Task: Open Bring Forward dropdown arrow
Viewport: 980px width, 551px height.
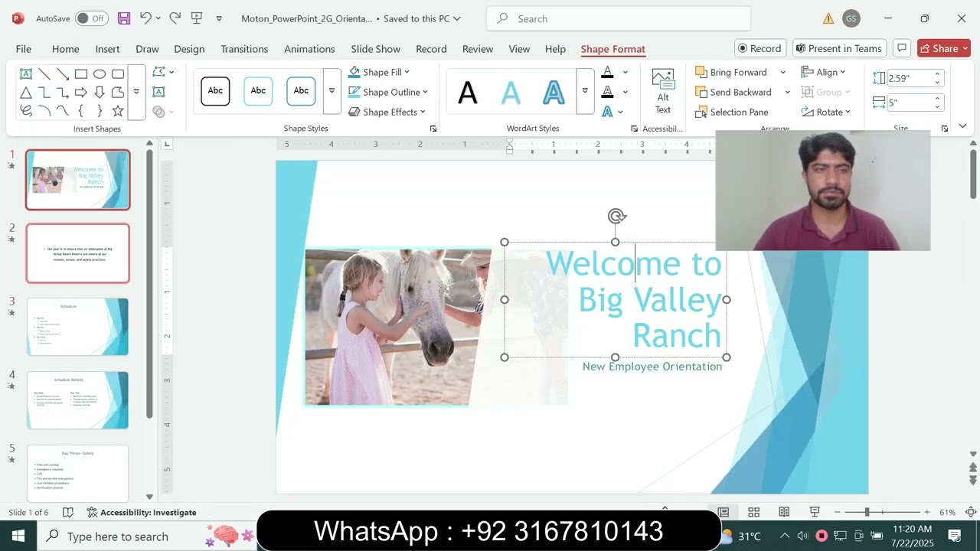Action: [x=782, y=72]
